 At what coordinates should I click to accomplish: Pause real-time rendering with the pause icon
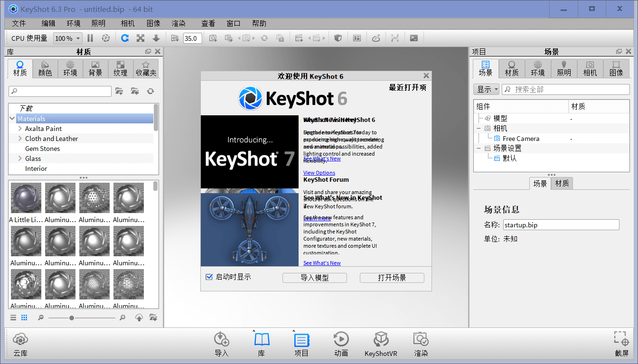tap(90, 38)
